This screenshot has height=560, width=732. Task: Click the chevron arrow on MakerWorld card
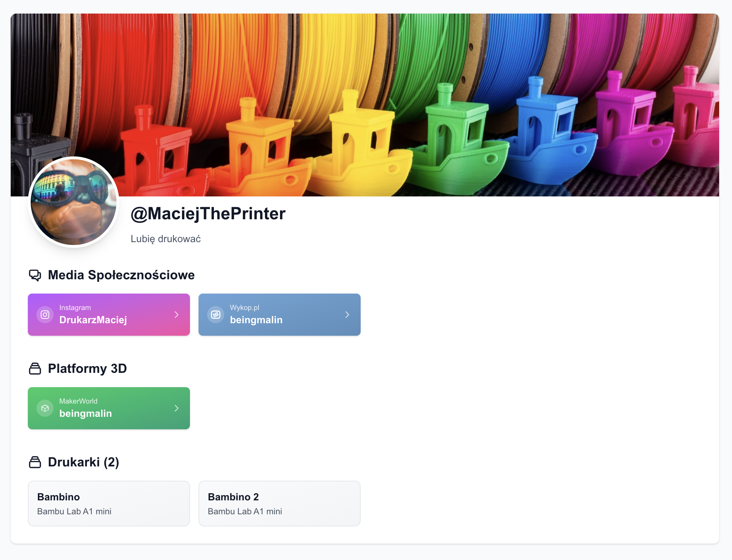point(176,408)
